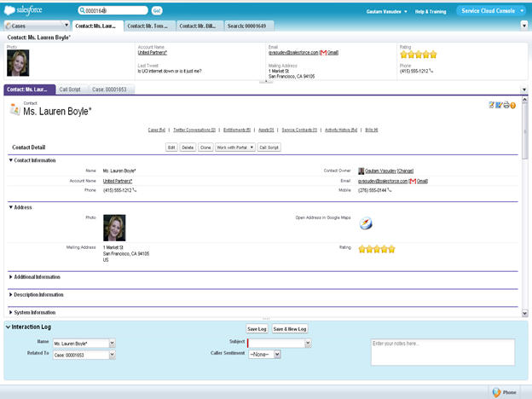Collapse the Contact Information section
This screenshot has height=399, width=532.
[x=11, y=160]
